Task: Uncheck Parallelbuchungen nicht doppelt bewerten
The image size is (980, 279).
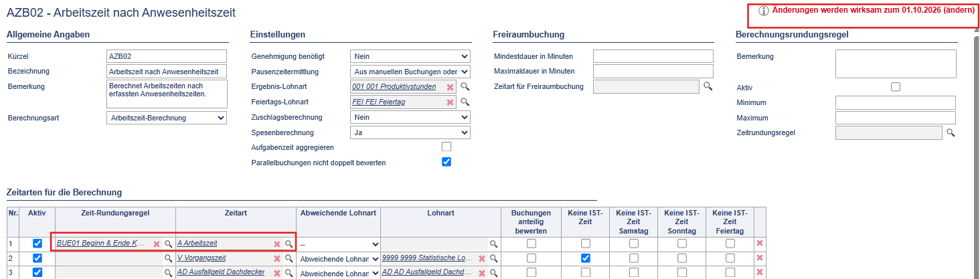Action: point(446,162)
